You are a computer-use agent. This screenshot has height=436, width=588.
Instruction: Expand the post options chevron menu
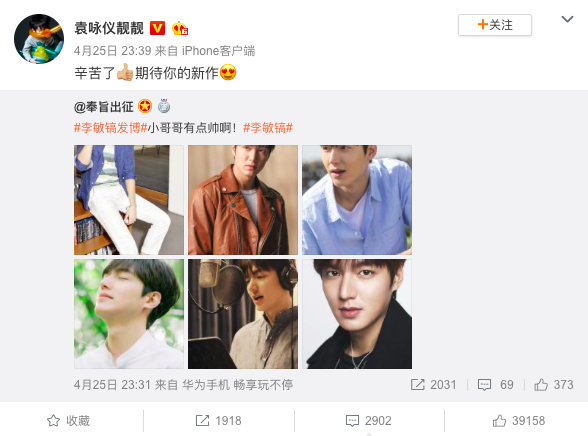click(567, 19)
